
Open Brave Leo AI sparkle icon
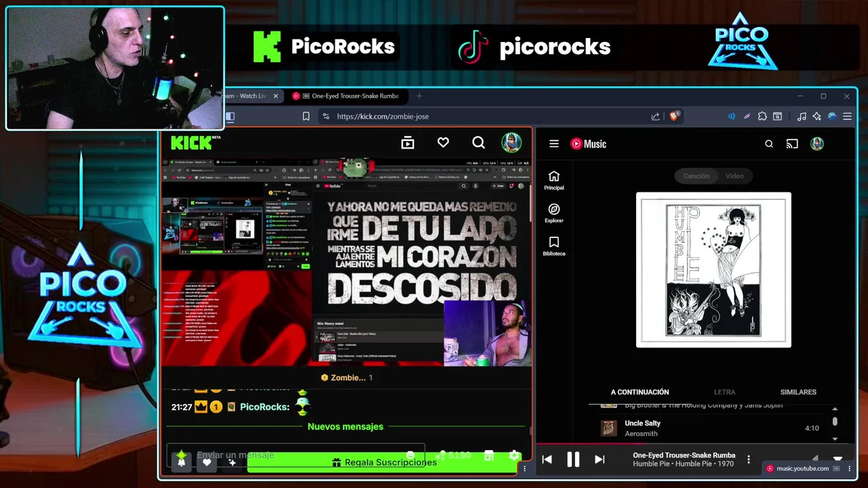pyautogui.click(x=816, y=117)
